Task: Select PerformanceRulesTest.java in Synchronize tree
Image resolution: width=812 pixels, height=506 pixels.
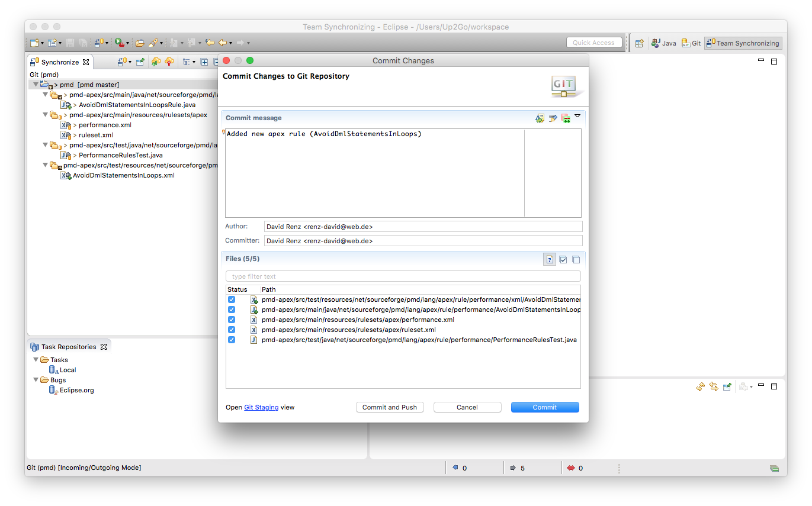Action: [x=121, y=155]
